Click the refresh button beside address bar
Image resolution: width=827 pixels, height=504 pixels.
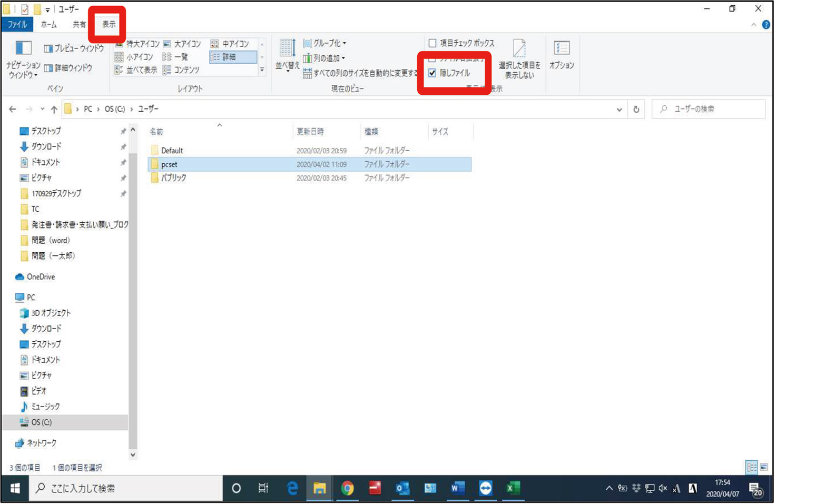[636, 109]
